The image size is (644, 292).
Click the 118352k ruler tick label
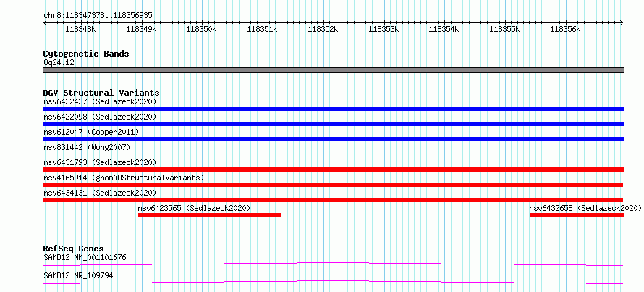coord(323,29)
